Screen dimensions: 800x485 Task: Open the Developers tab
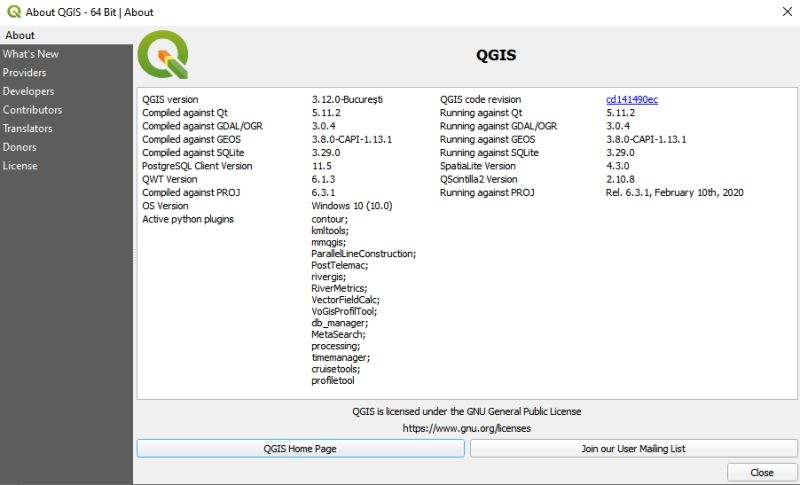66,91
